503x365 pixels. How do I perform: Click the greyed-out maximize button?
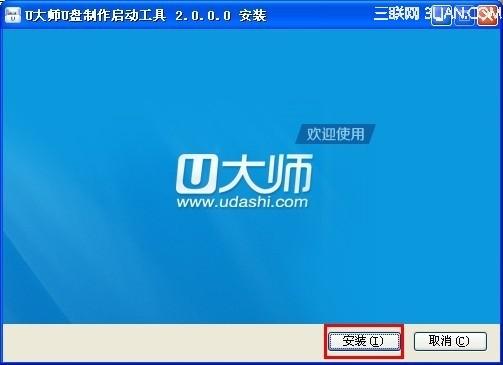[464, 15]
